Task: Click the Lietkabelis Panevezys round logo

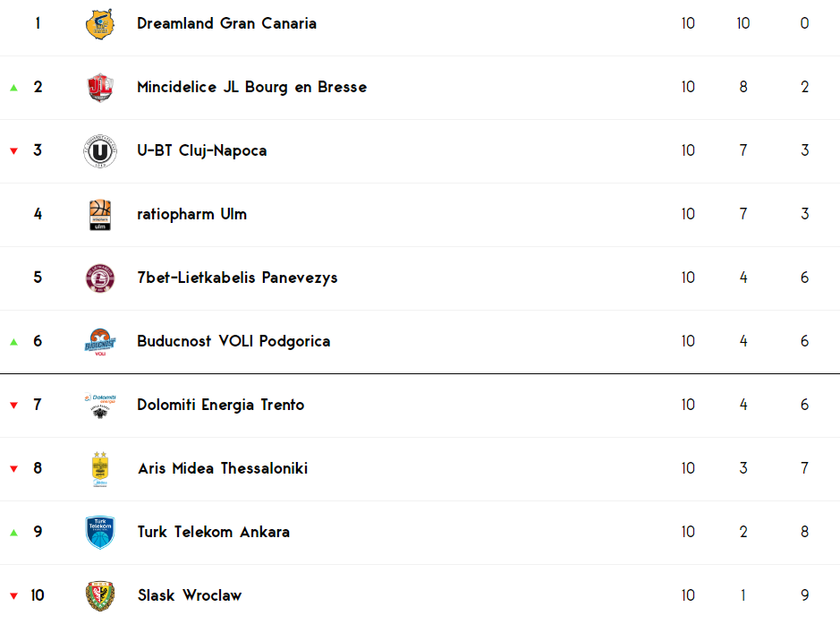Action: pos(100,278)
